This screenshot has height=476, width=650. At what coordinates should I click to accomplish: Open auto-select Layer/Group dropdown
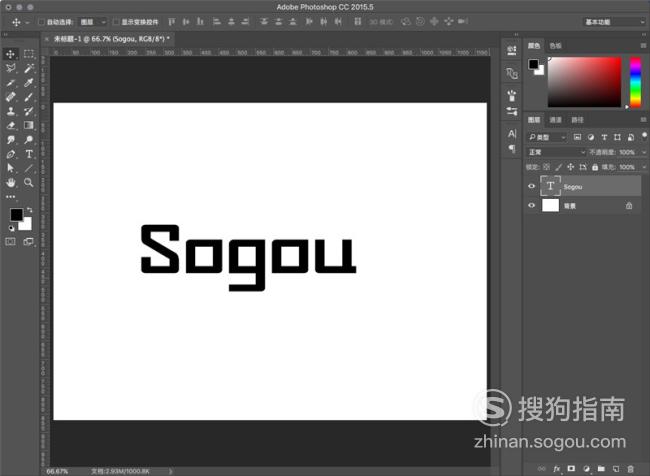point(93,22)
